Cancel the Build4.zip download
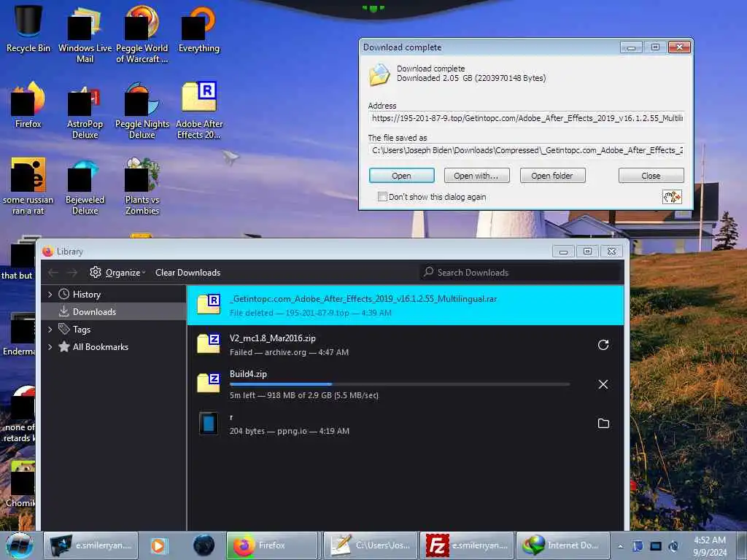 tap(603, 384)
